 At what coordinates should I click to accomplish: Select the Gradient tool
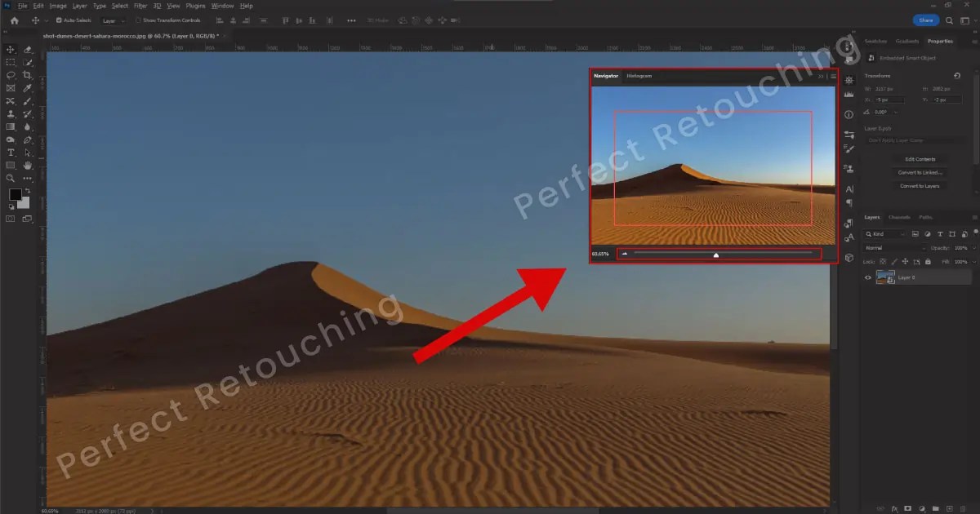11,128
